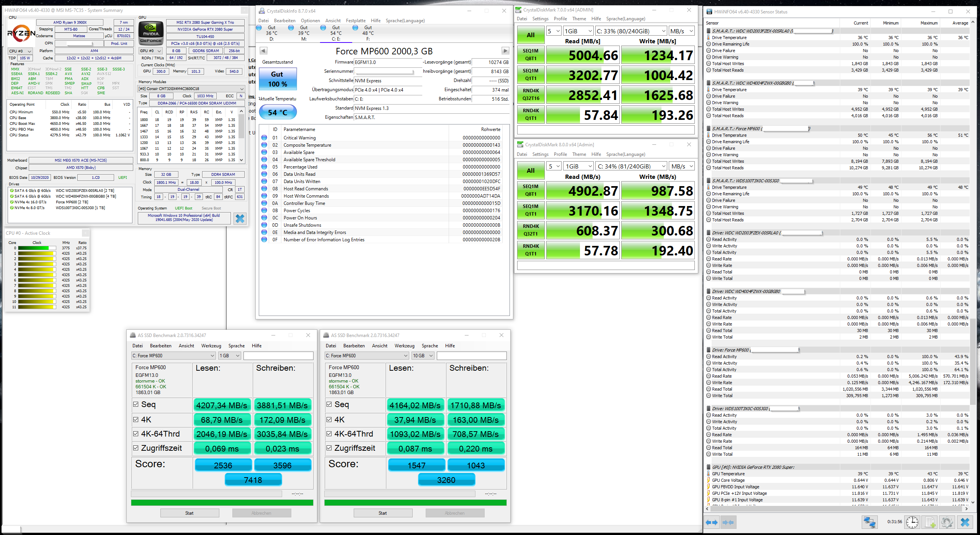Click the Critical Warning status orb in SMART list
Screen dimensions: 980x535
(264, 137)
